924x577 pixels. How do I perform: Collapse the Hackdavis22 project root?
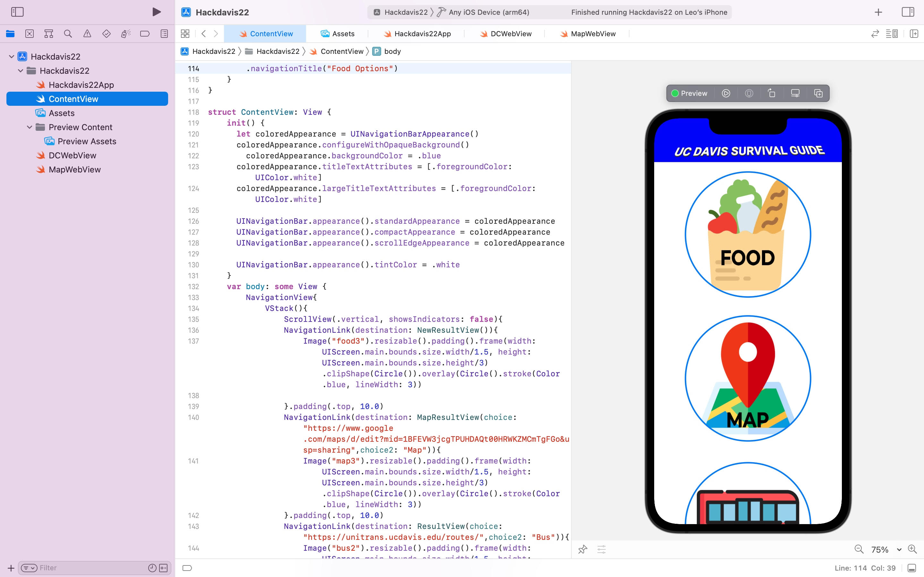pos(12,56)
